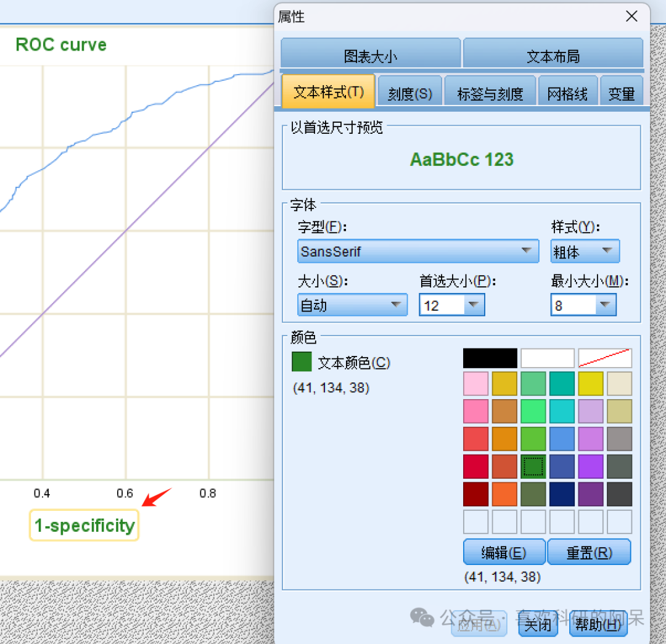The image size is (666, 644).
Task: Pick the royal blue swatch
Action: coord(562,466)
